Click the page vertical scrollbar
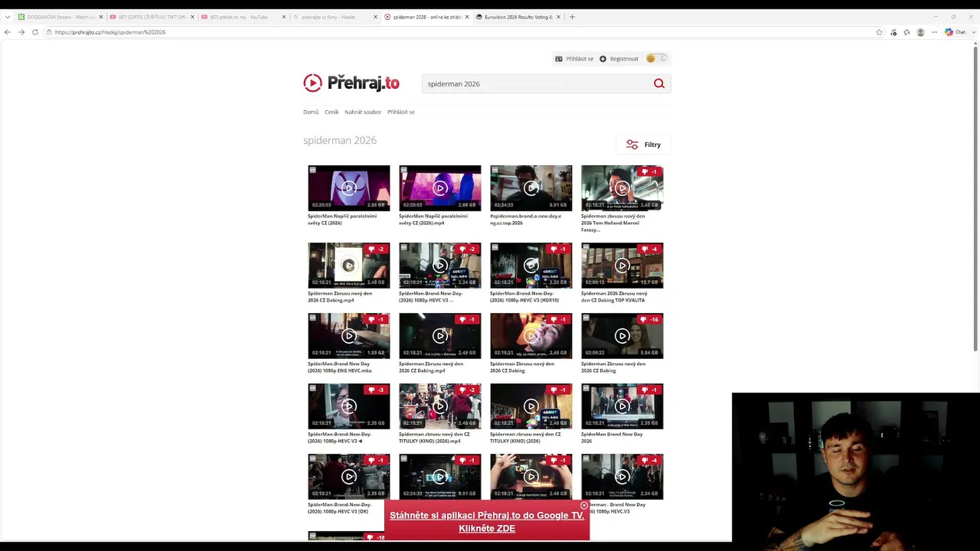Screen dimensions: 980x551 pyautogui.click(x=975, y=199)
